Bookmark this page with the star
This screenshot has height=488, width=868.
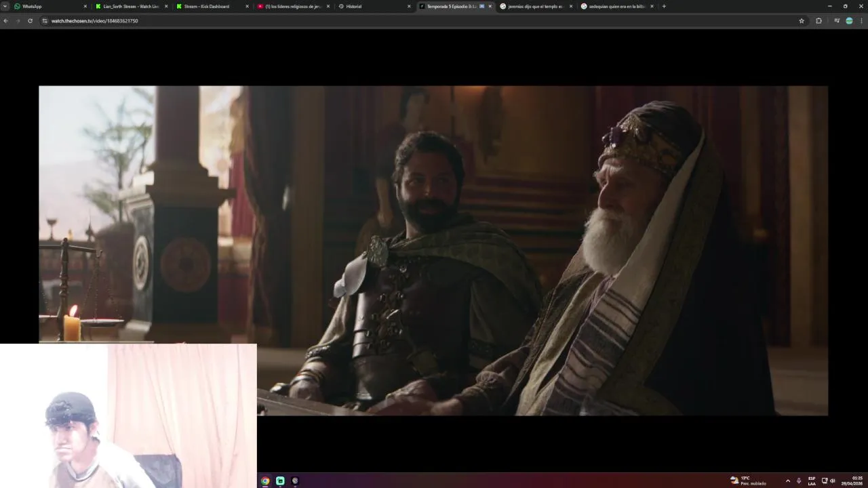pos(802,21)
